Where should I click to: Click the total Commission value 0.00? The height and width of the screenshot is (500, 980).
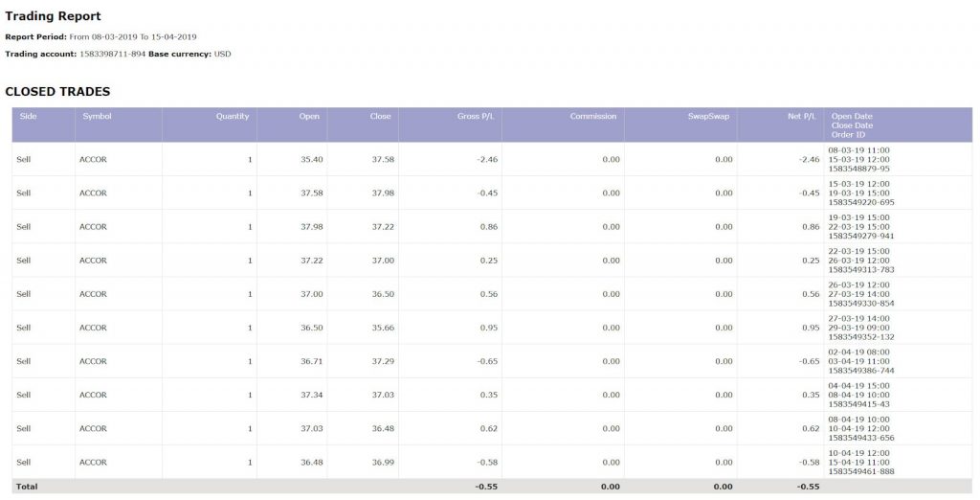coord(611,487)
